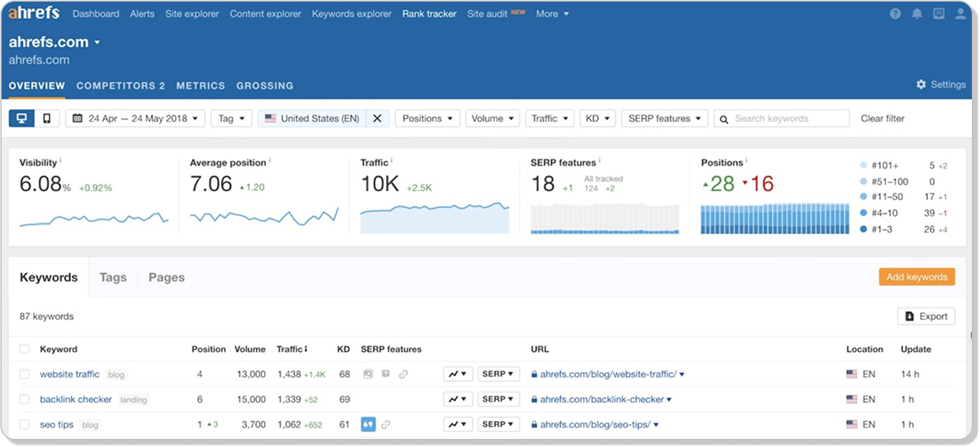Click the ahrefs logo

click(35, 13)
